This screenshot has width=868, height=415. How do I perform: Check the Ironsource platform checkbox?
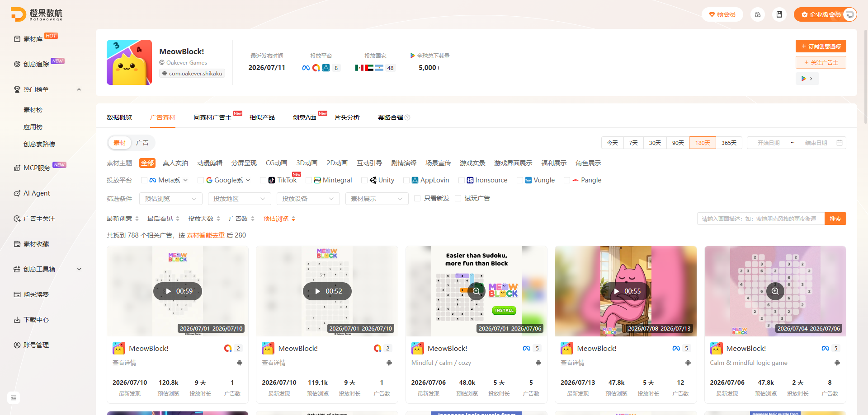tap(462, 180)
